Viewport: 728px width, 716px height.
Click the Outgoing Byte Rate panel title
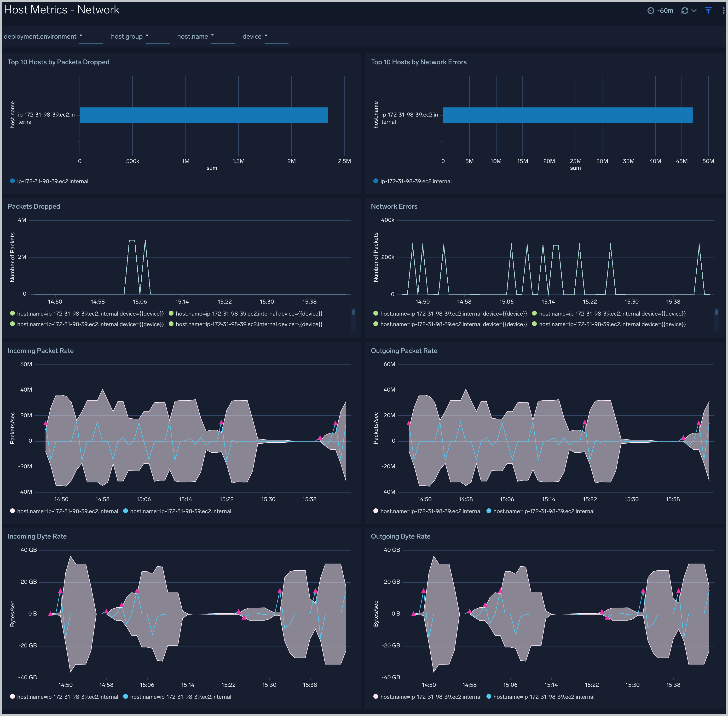point(401,537)
